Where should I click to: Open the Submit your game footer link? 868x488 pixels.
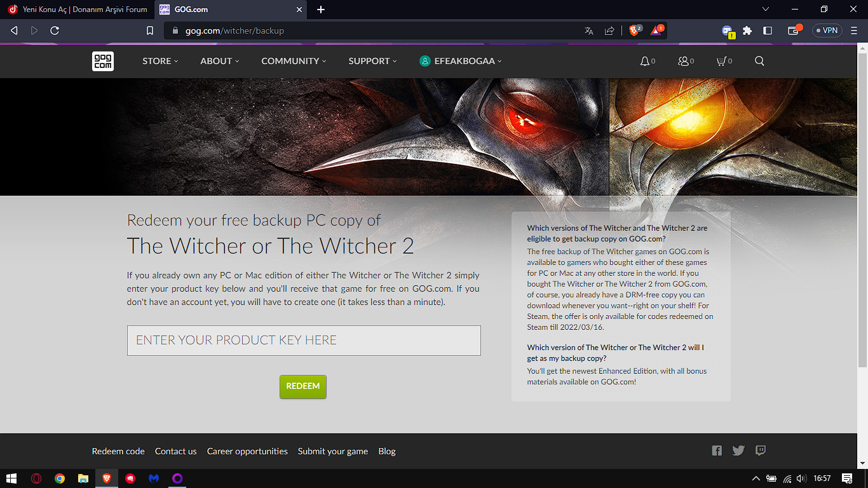point(333,451)
